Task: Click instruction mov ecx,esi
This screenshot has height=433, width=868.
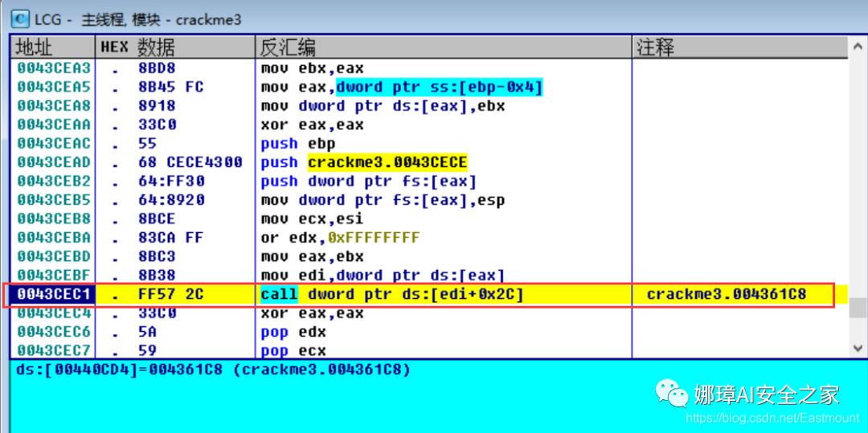Action: [x=312, y=219]
